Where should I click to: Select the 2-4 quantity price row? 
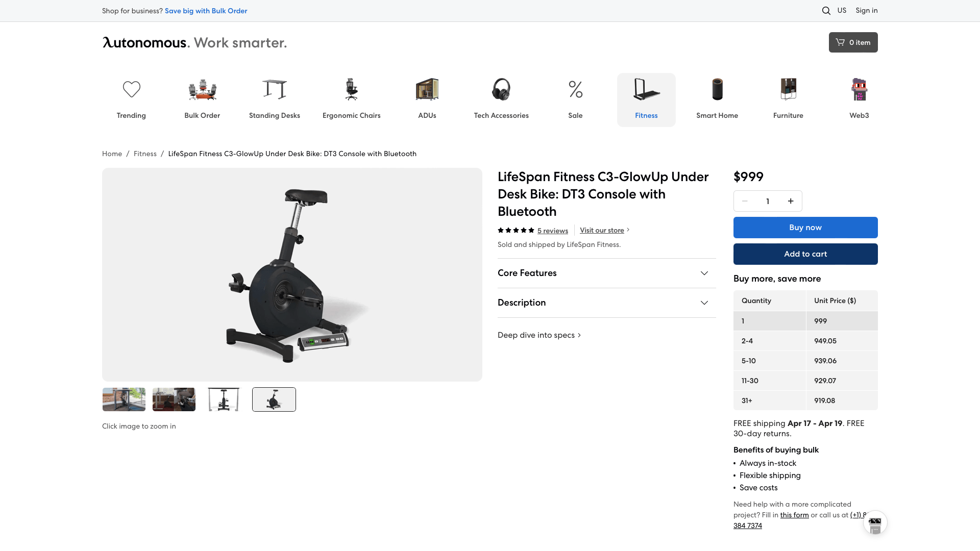pos(805,341)
